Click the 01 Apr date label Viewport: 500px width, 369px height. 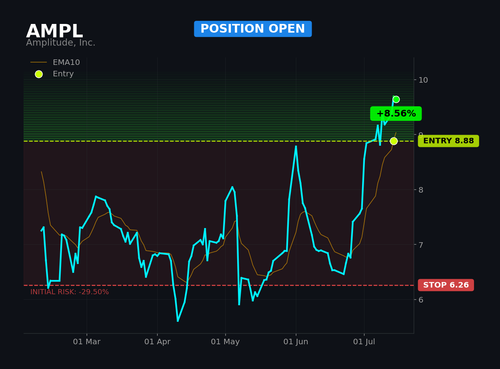pyautogui.click(x=157, y=342)
